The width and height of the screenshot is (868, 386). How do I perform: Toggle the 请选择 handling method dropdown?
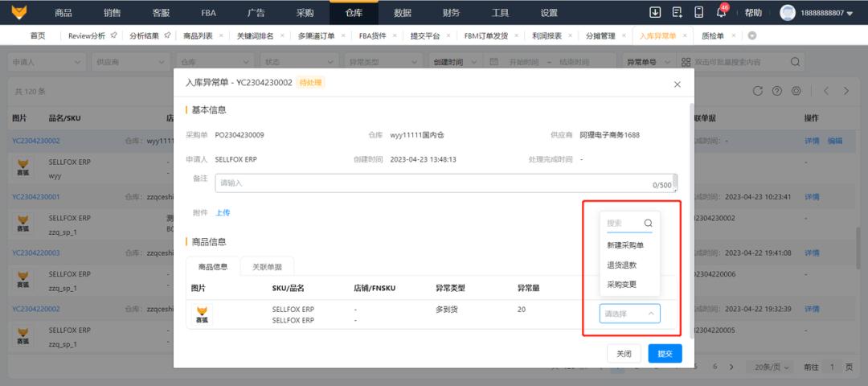(x=629, y=314)
